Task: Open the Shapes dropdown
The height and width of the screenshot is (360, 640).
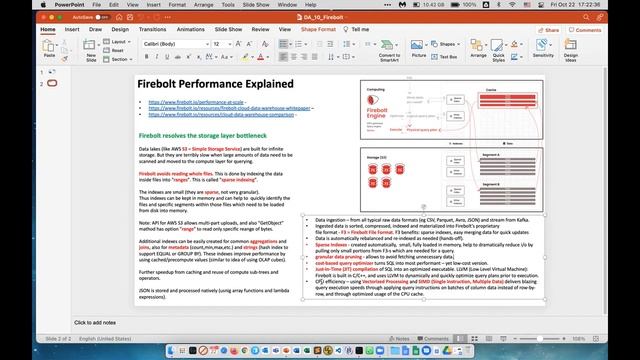Action: coord(446,44)
